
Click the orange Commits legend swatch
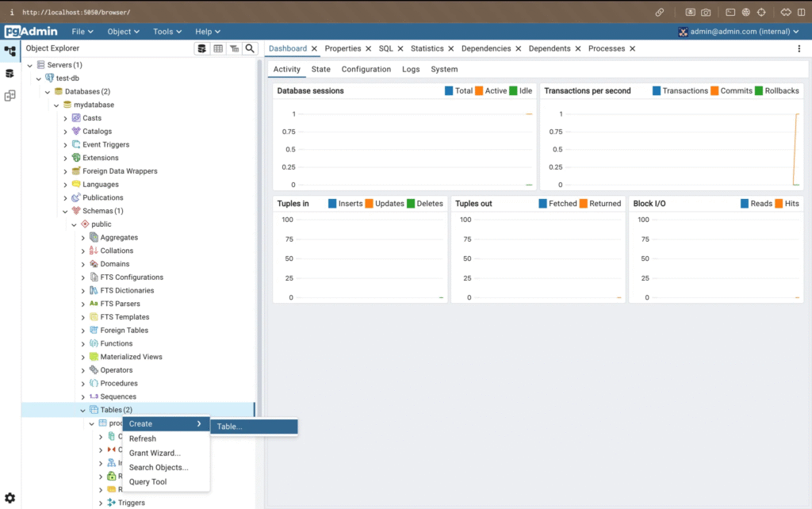(x=714, y=90)
